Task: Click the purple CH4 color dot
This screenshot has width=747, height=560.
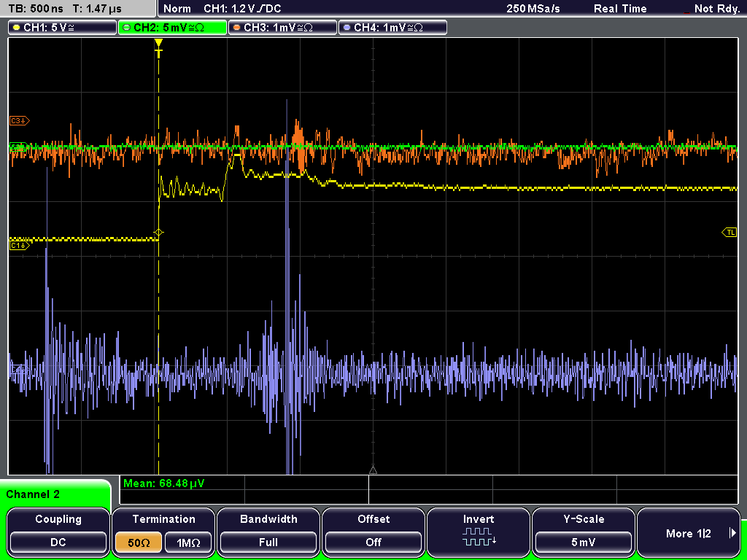Action: pyautogui.click(x=347, y=28)
